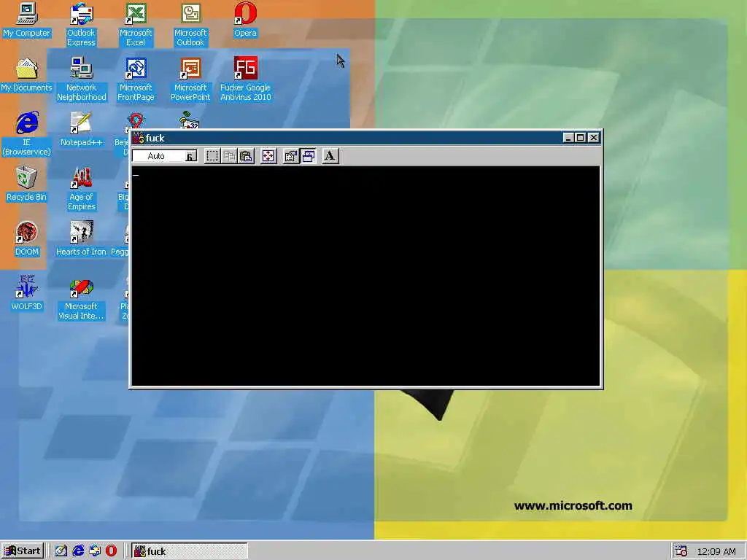
Task: Launch Opera from quick launch
Action: point(111,551)
